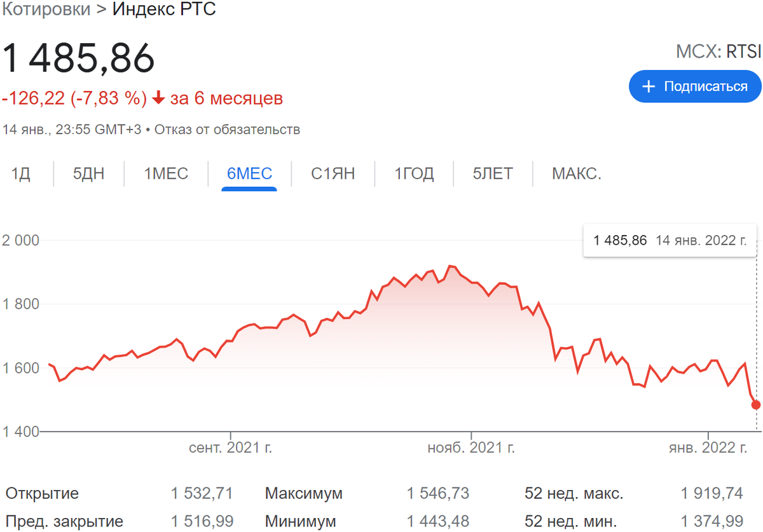
Task: Click the chart peak near нояб. 2021
Action: (450, 266)
